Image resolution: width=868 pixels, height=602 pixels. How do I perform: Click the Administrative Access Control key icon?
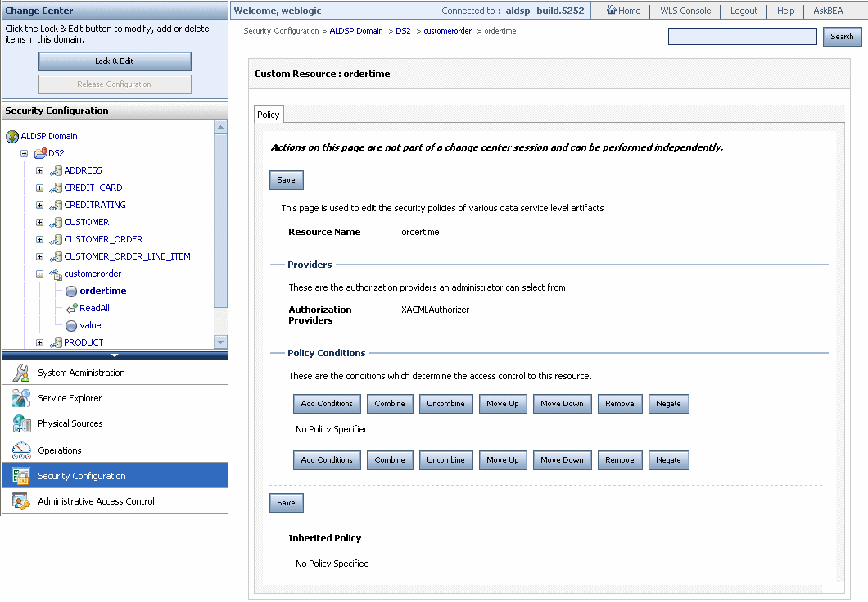21,501
